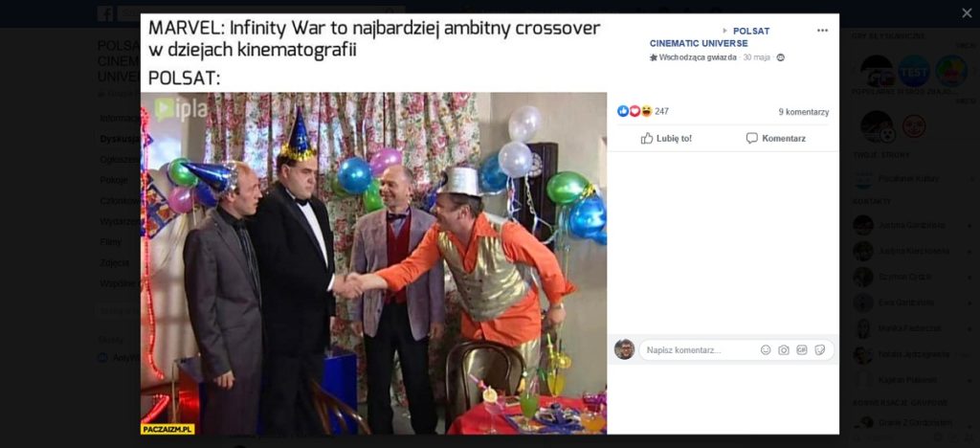This screenshot has width=980, height=448.
Task: Click the Komentarz button
Action: coord(775,138)
